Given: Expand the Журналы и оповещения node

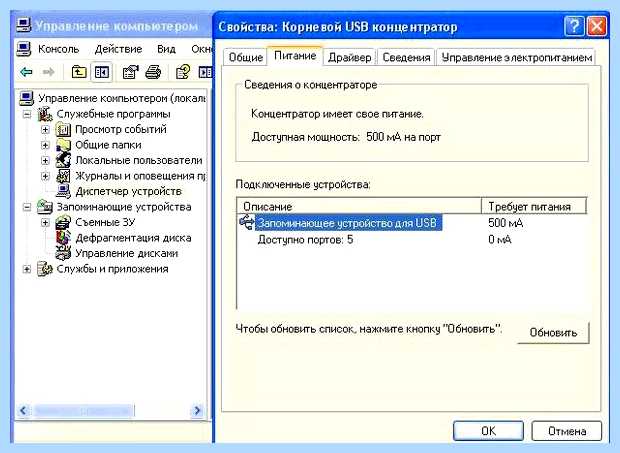Looking at the screenshot, I should (x=45, y=176).
